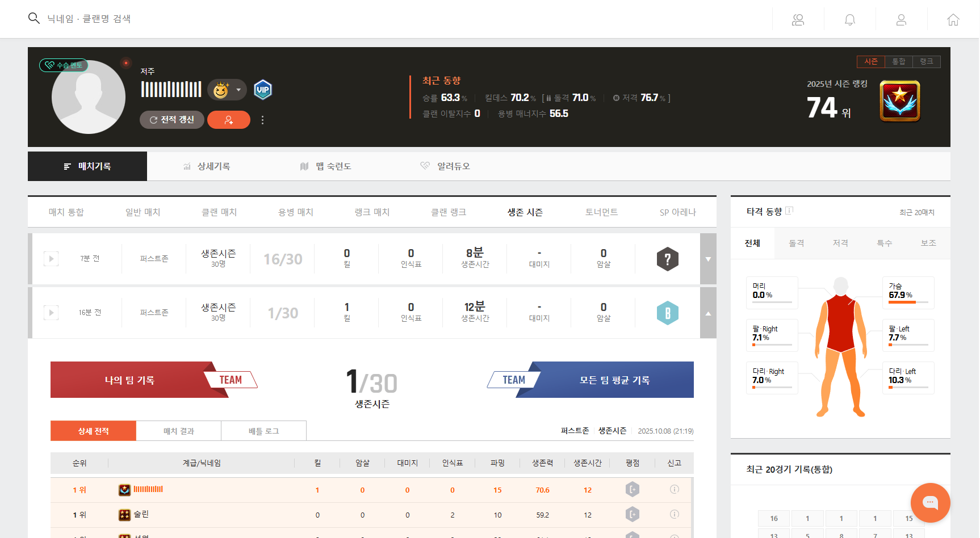Screen dimensions: 980x538
Task: Open the three-dot more options menu
Action: click(x=262, y=120)
